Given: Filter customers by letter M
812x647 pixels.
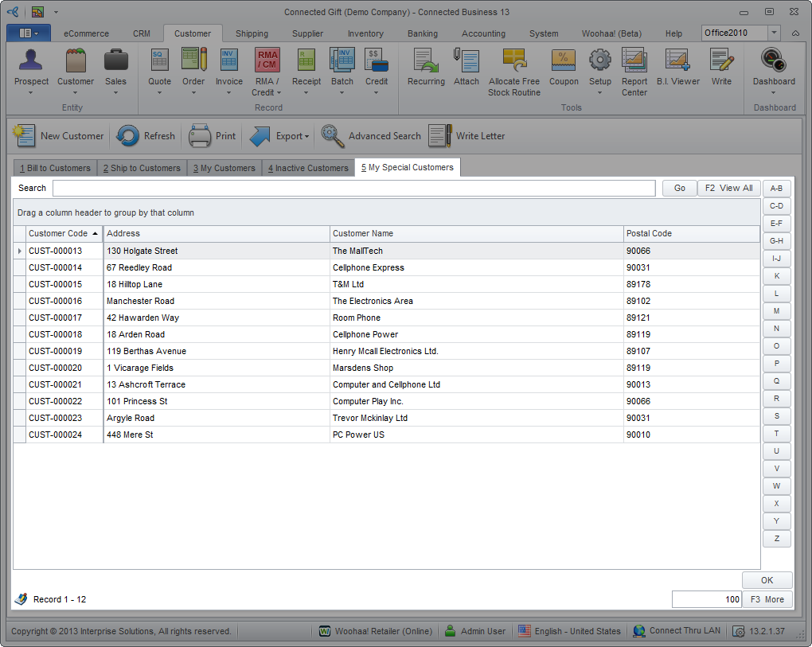Looking at the screenshot, I should (776, 311).
